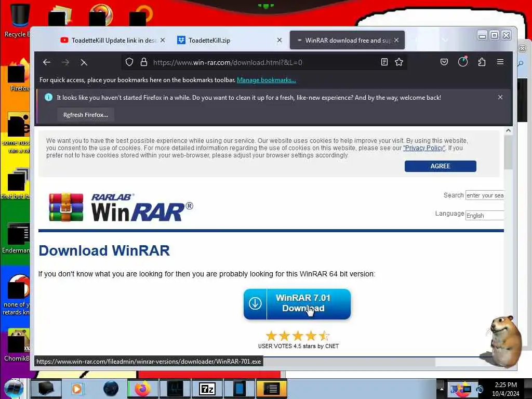Image resolution: width=532 pixels, height=399 pixels.
Task: Open the tracking protection shield icon
Action: [x=129, y=62]
